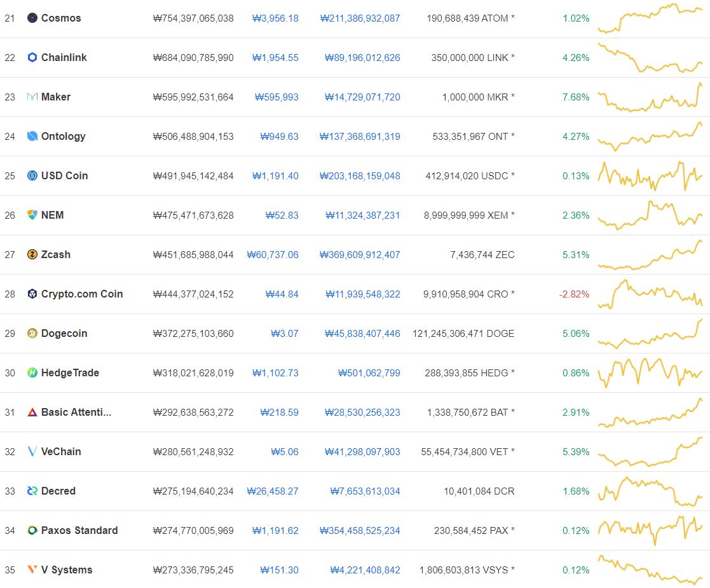Open the HedgeTrade name link

coord(70,373)
